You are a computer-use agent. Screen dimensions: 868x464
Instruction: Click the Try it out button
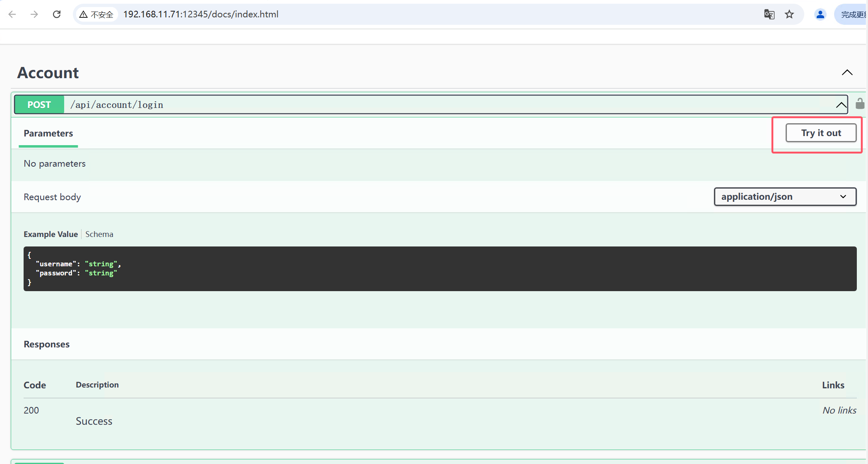coord(821,132)
